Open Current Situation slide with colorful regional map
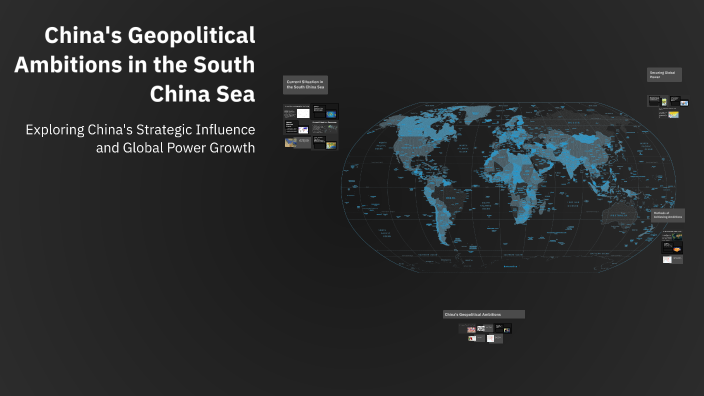This screenshot has width=704, height=396. click(325, 143)
